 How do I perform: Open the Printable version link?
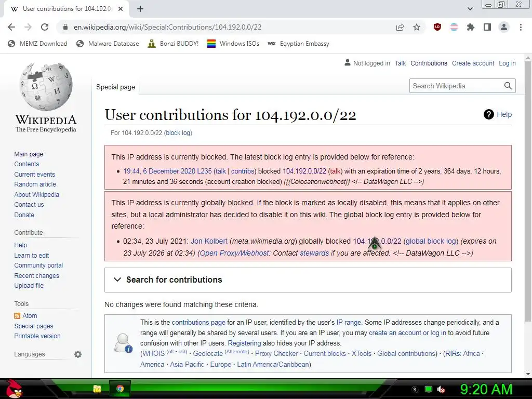(x=37, y=336)
